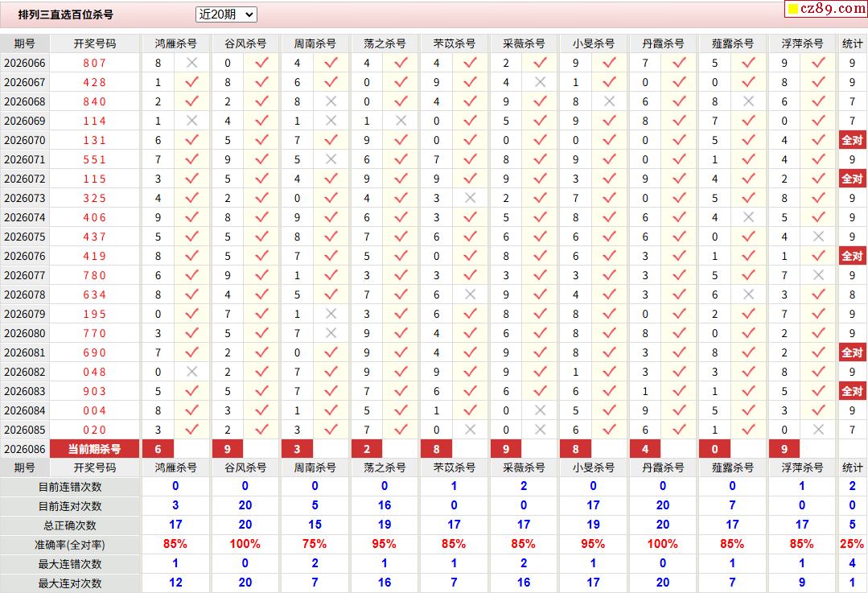Click winning number 020 in row 2026085
This screenshot has height=593, width=868.
point(95,430)
